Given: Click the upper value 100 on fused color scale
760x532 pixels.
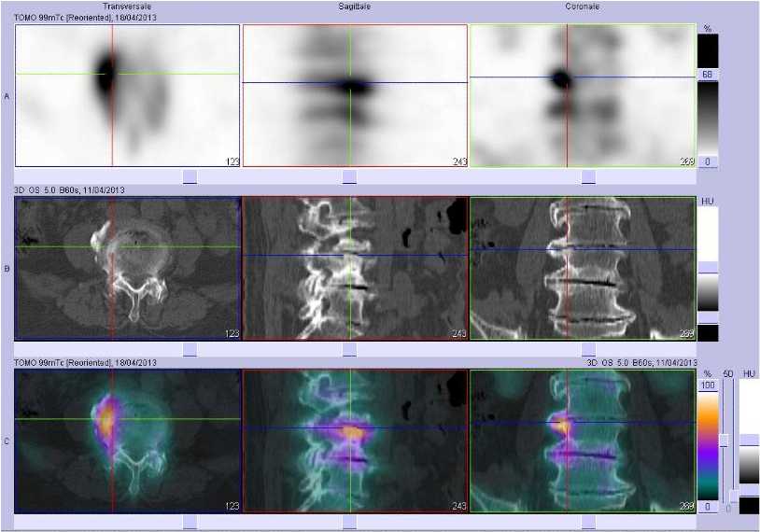Looking at the screenshot, I should (x=708, y=385).
